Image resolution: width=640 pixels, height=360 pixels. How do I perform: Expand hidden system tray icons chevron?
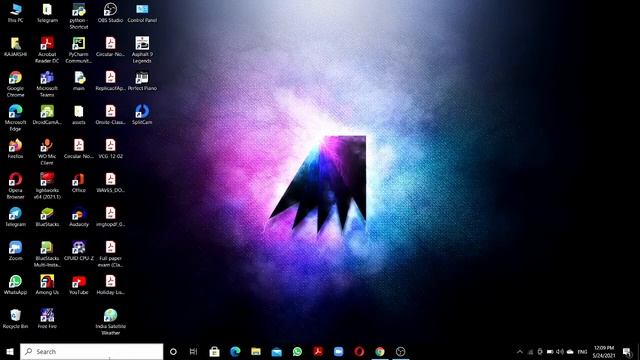coord(520,352)
